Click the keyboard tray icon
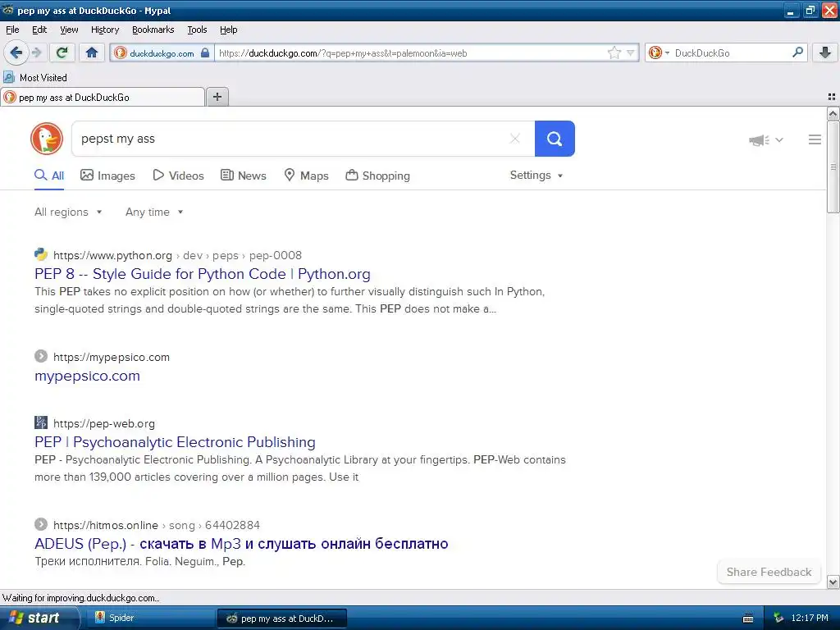This screenshot has width=840, height=630. tap(748, 619)
